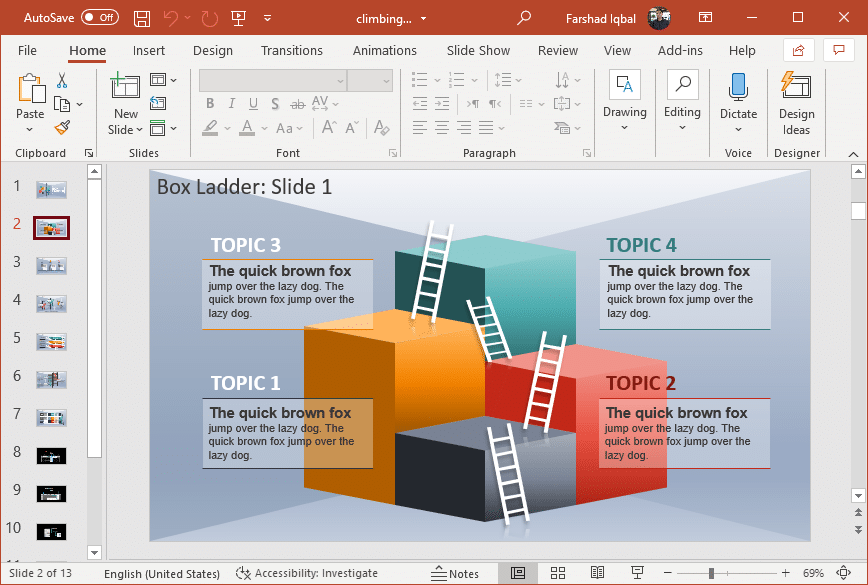This screenshot has width=868, height=585.
Task: Open the Search magnifier in title bar
Action: [x=524, y=18]
